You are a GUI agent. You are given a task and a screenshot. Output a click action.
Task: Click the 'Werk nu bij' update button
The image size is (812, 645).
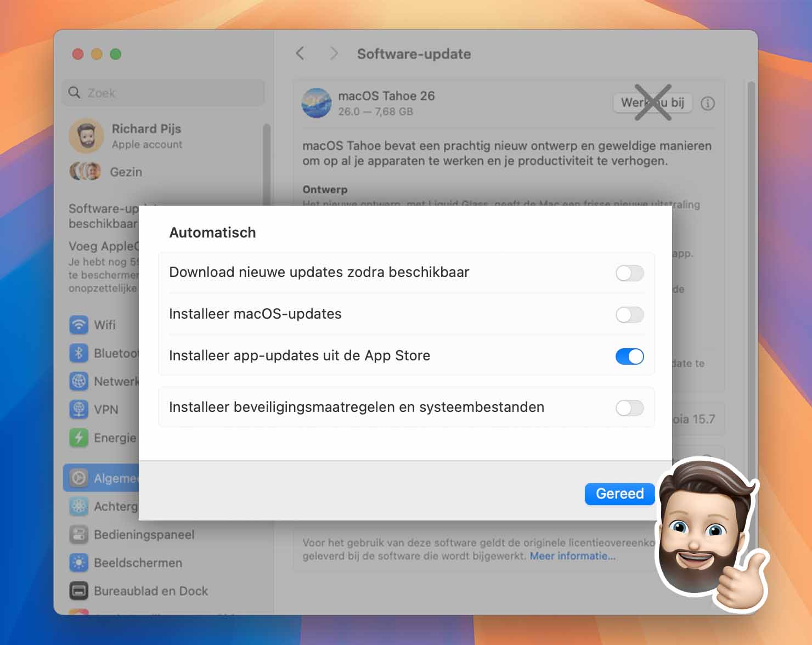[x=652, y=103]
